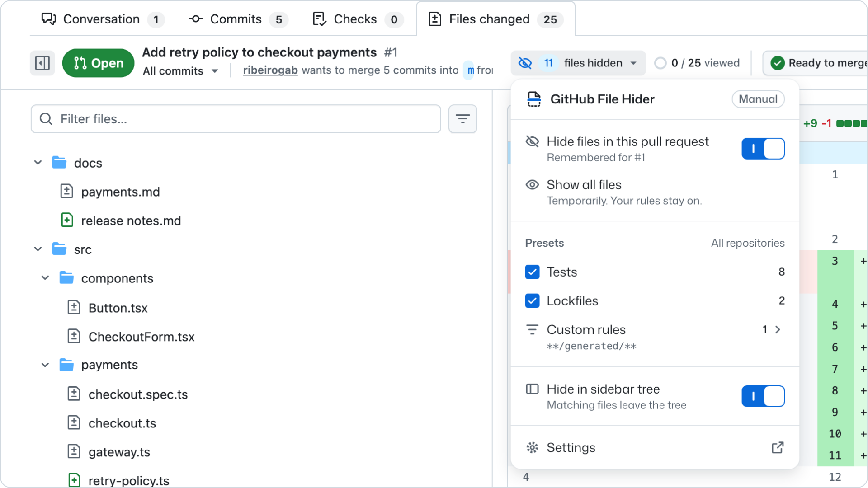
Task: Click the docs folder icon
Action: click(x=59, y=162)
